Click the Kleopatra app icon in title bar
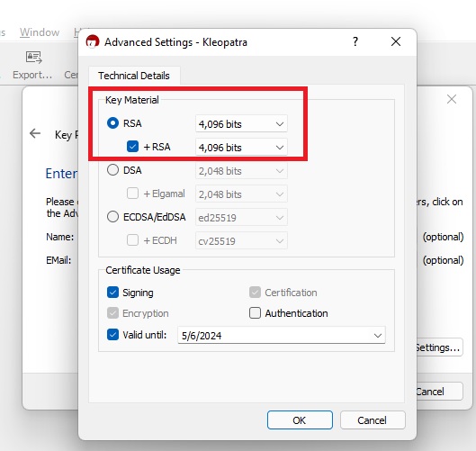 [x=93, y=41]
